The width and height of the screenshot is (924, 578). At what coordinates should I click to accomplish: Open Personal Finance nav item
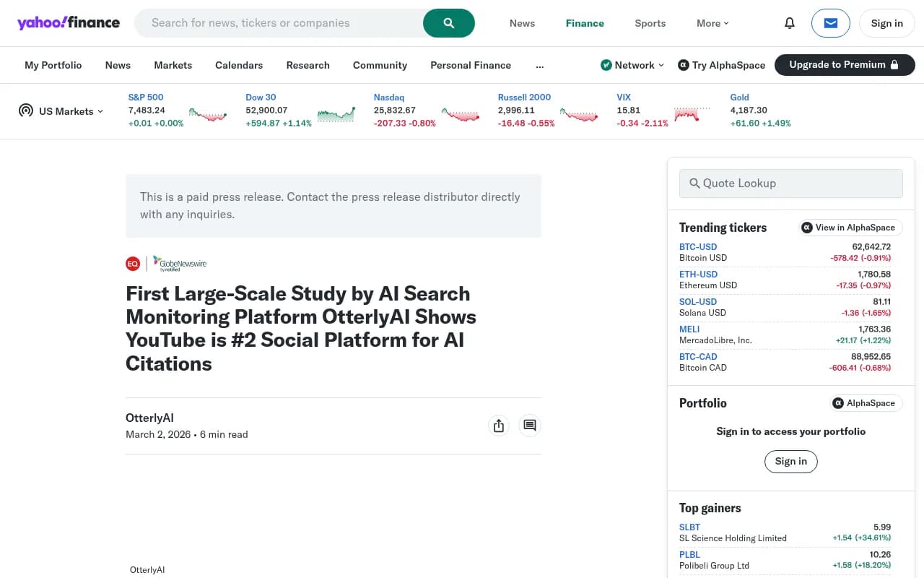click(471, 65)
